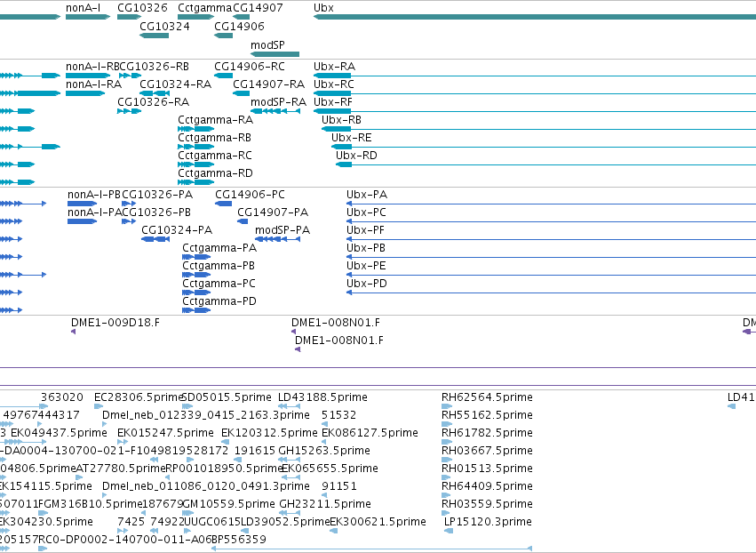Click the EK015247.5prime EST label

tap(165, 433)
